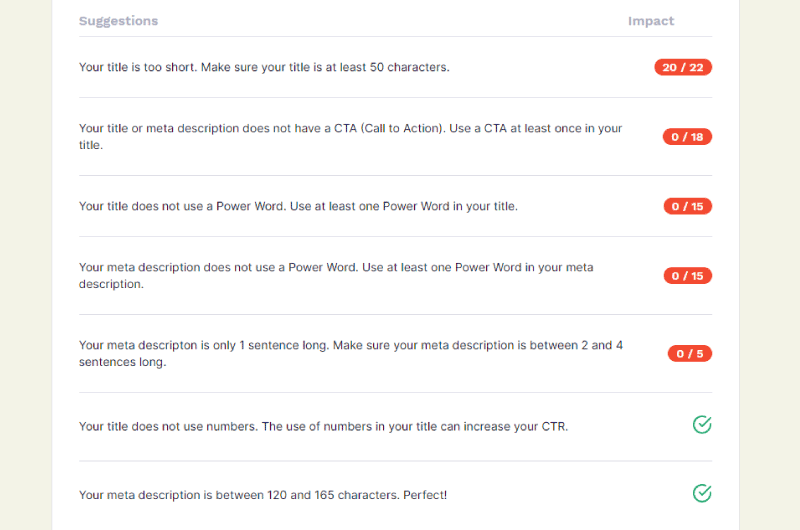Image resolution: width=800 pixels, height=530 pixels.
Task: Click the word 'Perfect!' in last row
Action: (x=425, y=495)
